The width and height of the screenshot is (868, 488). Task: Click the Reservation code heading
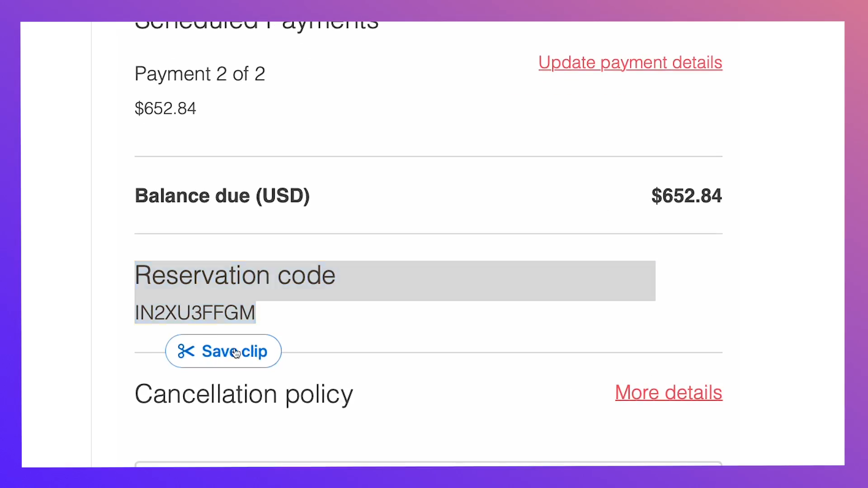pos(235,275)
